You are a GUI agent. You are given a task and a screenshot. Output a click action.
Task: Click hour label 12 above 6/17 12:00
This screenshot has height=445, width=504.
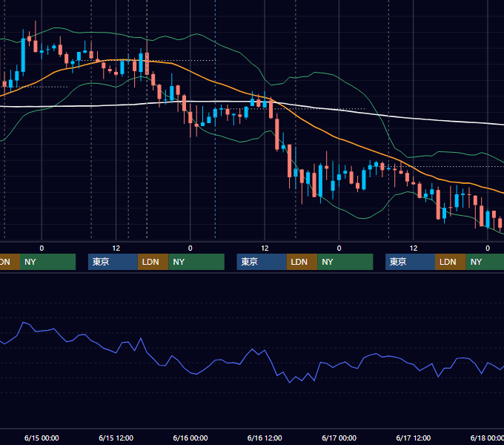414,248
